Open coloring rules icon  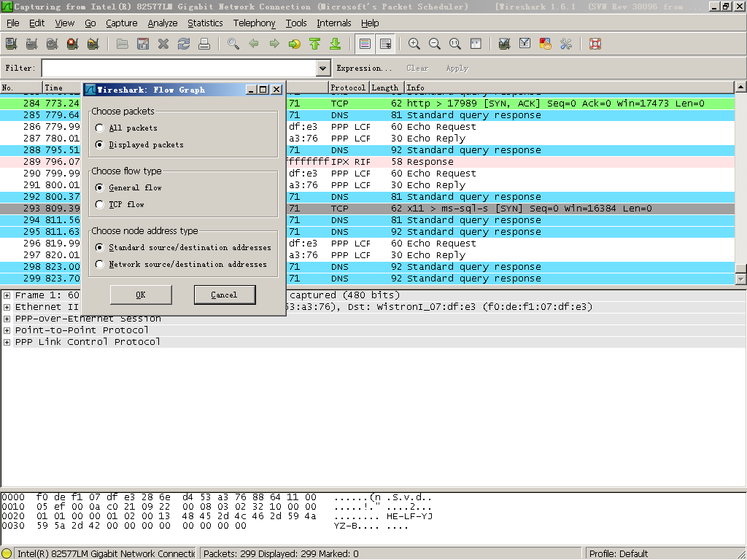coord(546,44)
